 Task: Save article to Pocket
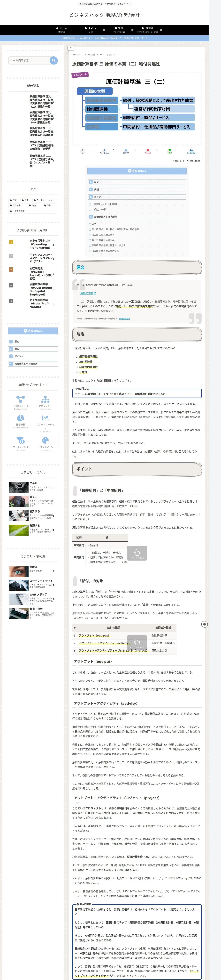(x=148, y=151)
